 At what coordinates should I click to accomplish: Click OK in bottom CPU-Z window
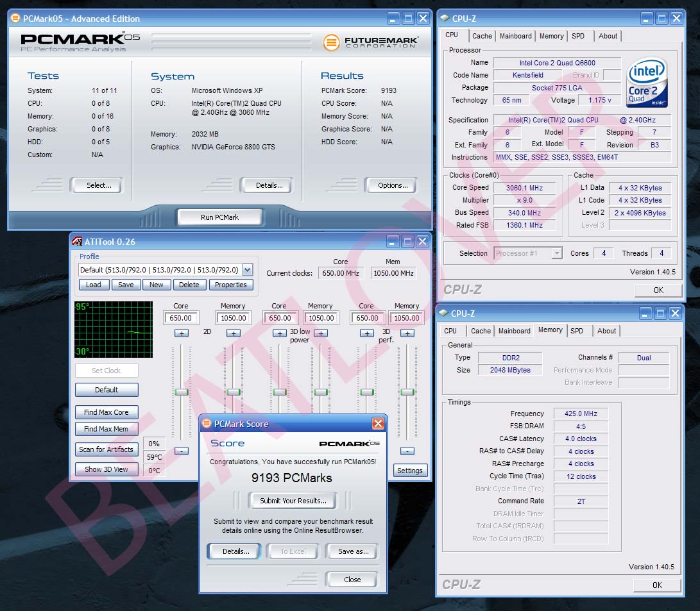coord(657,585)
